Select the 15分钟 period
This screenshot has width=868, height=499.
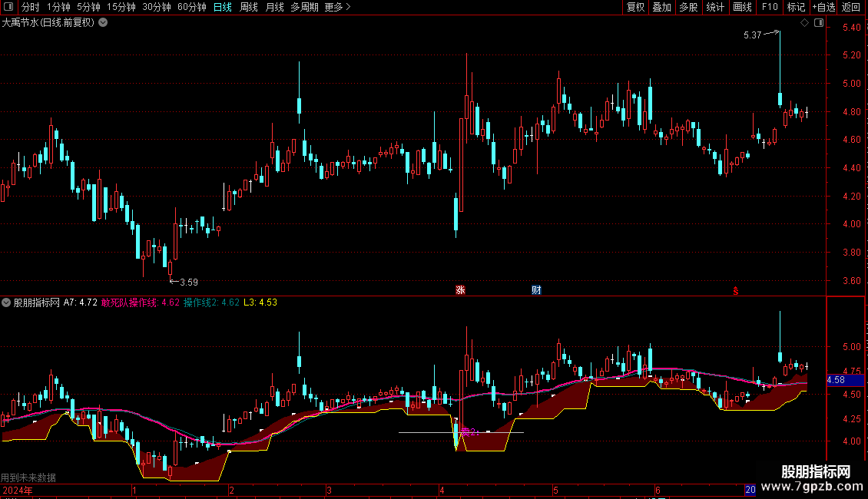121,7
